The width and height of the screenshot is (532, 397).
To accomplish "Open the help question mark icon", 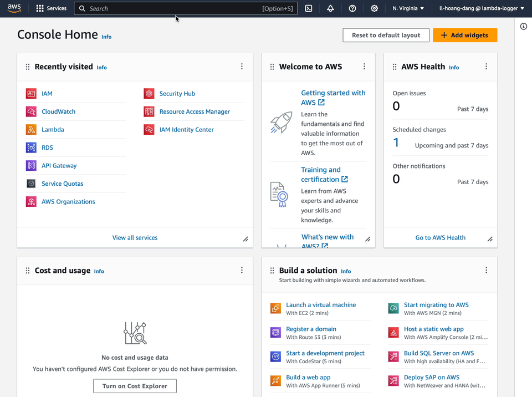I will pos(352,8).
